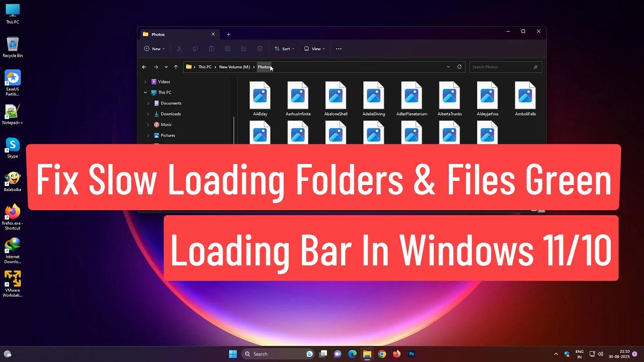Viewport: 644px width, 362px height.
Task: Open the Windows Start menu
Action: click(x=233, y=354)
